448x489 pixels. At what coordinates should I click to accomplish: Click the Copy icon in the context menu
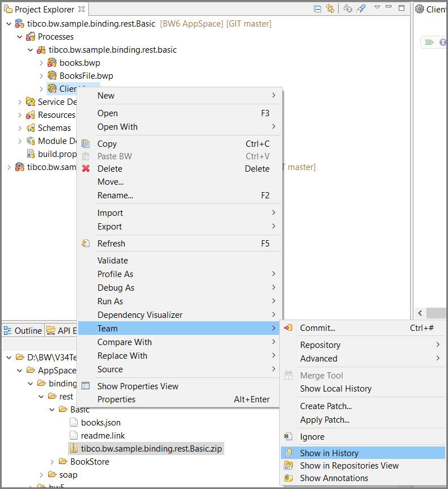(x=86, y=144)
